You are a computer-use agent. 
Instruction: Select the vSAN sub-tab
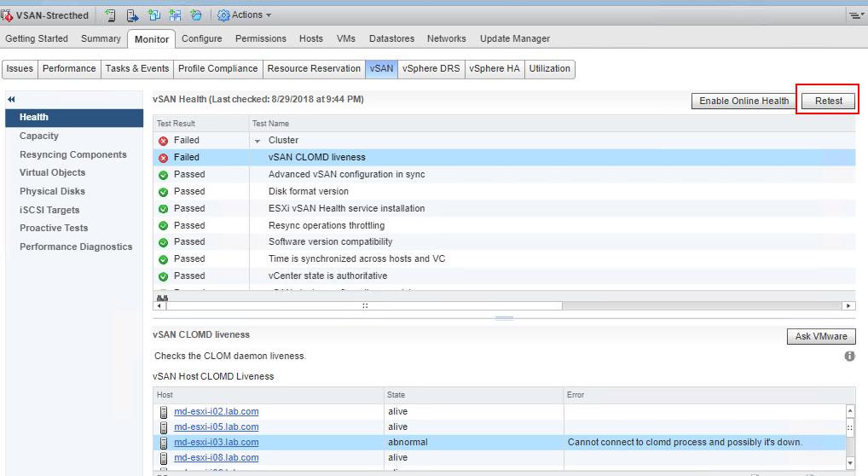381,69
